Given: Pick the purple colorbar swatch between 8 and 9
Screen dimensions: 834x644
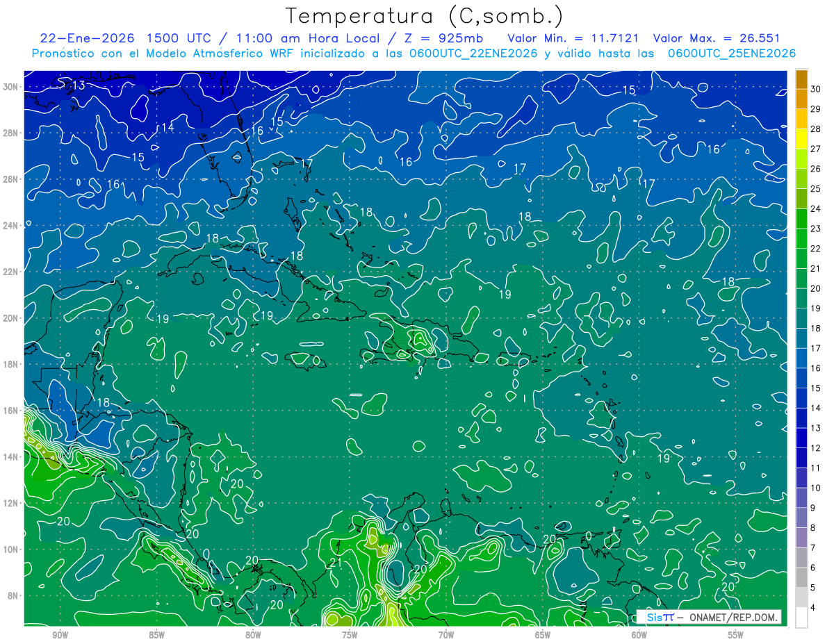Looking at the screenshot, I should pyautogui.click(x=801, y=518).
